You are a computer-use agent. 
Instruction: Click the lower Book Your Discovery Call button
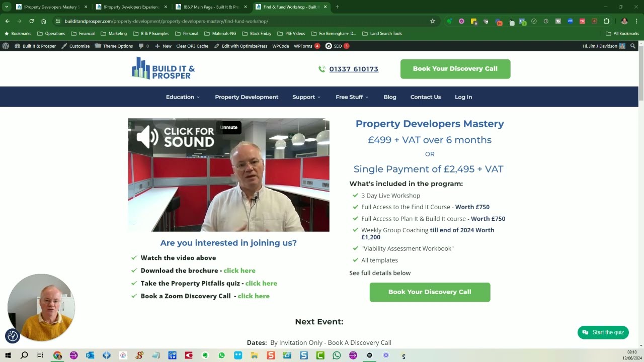pos(430,292)
